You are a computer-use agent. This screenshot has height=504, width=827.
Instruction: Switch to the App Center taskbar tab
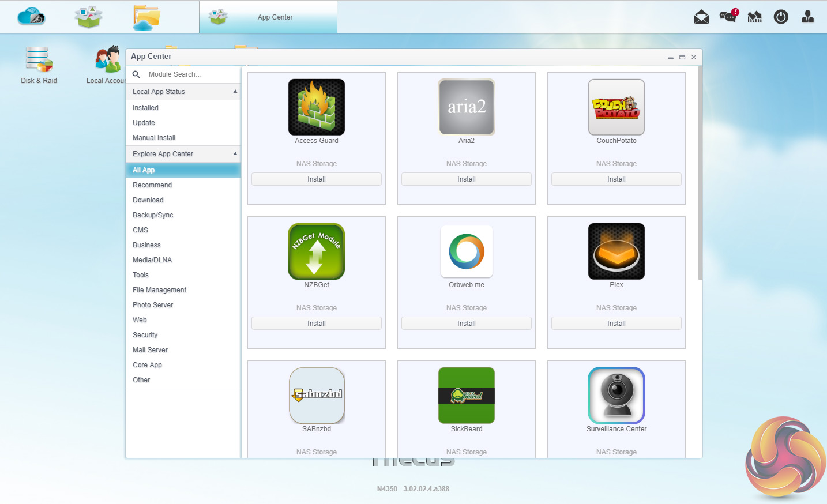pyautogui.click(x=268, y=17)
